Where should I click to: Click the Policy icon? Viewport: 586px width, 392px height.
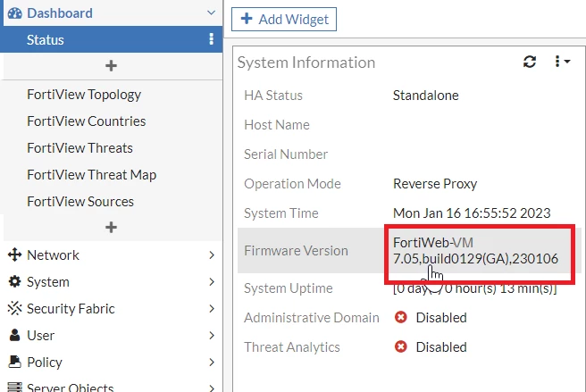click(x=14, y=362)
